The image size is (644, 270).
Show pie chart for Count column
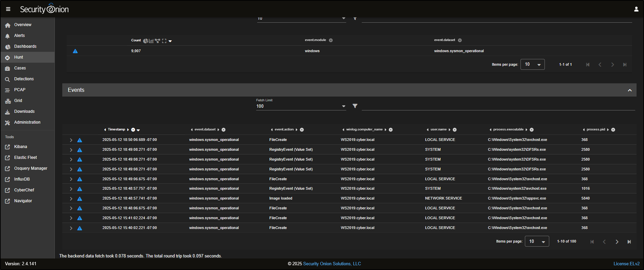pyautogui.click(x=146, y=41)
